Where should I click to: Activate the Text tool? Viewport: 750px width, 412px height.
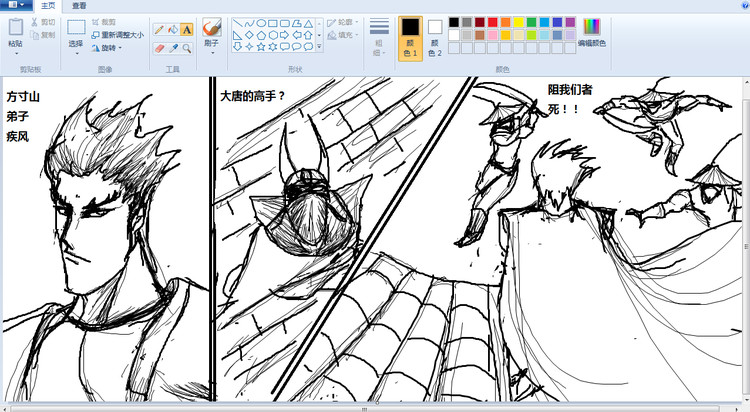click(x=187, y=30)
